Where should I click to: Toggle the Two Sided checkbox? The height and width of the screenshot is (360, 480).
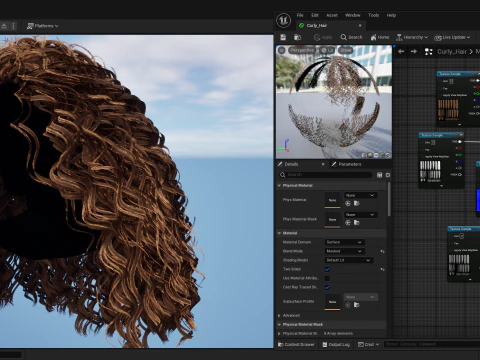[x=327, y=269]
